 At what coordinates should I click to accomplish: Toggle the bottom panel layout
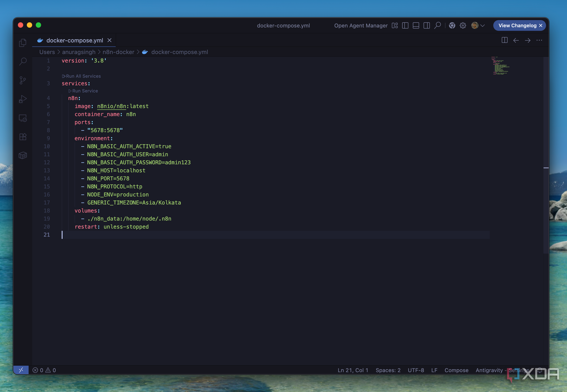[x=416, y=25]
